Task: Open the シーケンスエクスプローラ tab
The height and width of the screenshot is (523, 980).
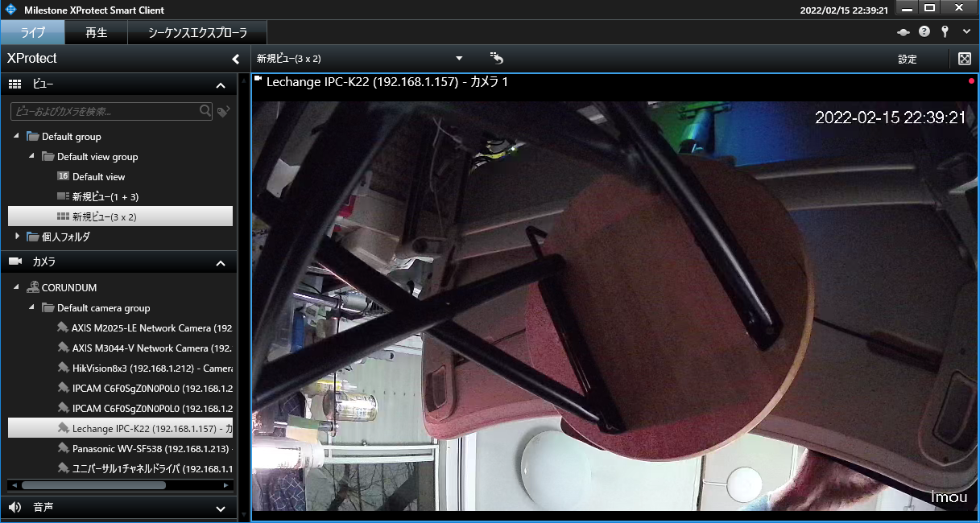Action: click(197, 33)
